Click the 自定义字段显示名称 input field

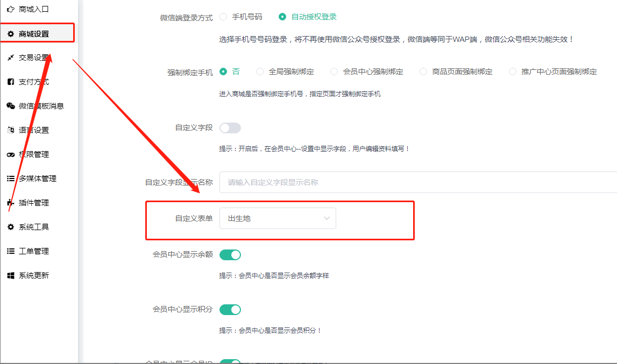(x=417, y=182)
